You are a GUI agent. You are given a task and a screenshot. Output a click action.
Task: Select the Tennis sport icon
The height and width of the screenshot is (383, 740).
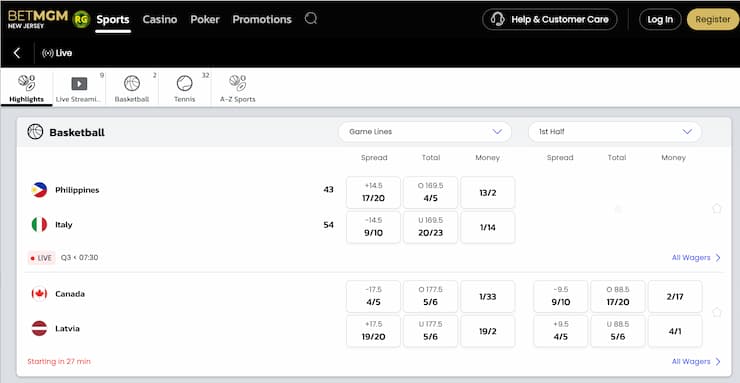[185, 83]
